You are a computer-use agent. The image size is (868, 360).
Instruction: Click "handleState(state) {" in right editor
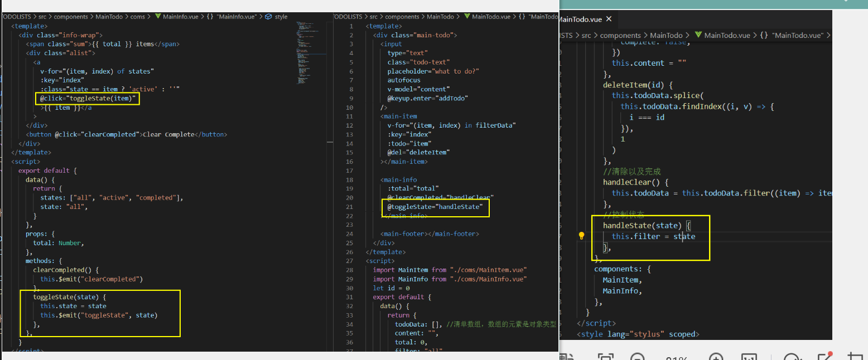click(x=647, y=225)
